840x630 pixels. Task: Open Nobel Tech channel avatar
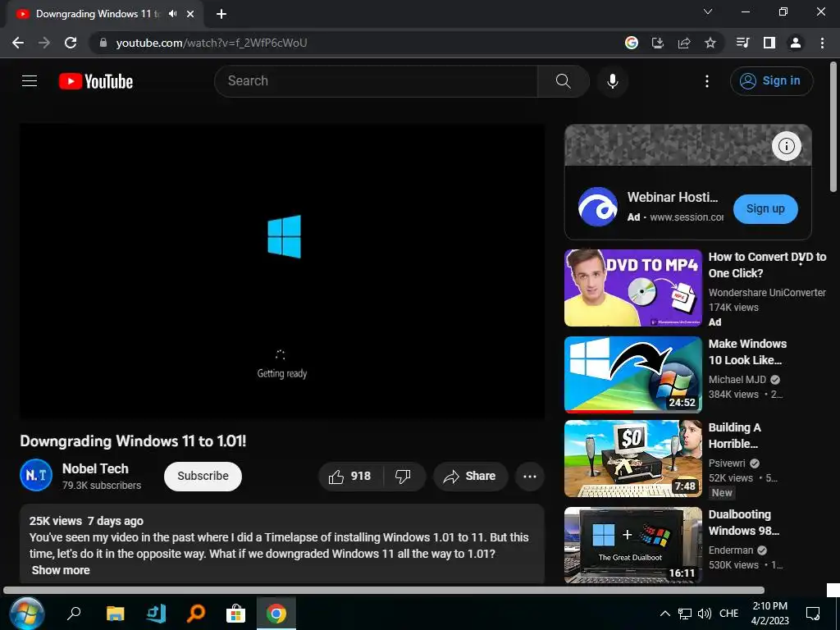click(36, 475)
